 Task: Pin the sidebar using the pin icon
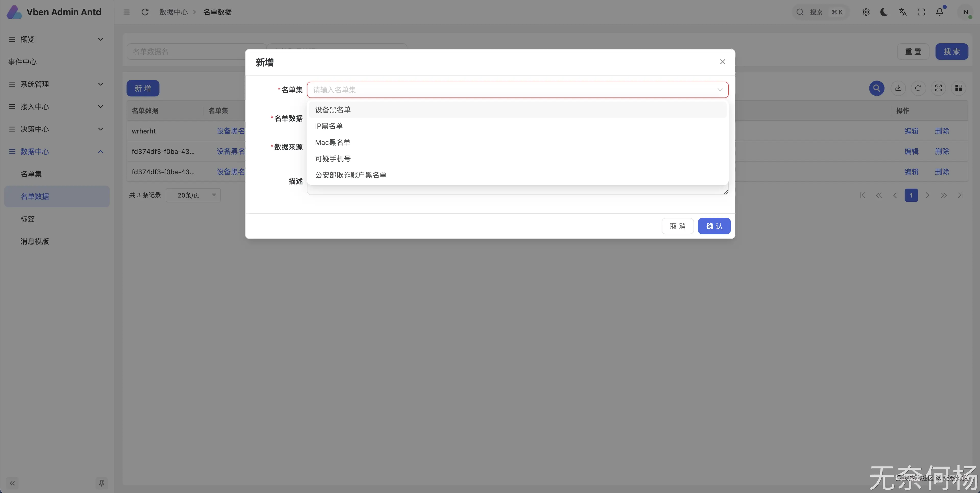pos(101,483)
